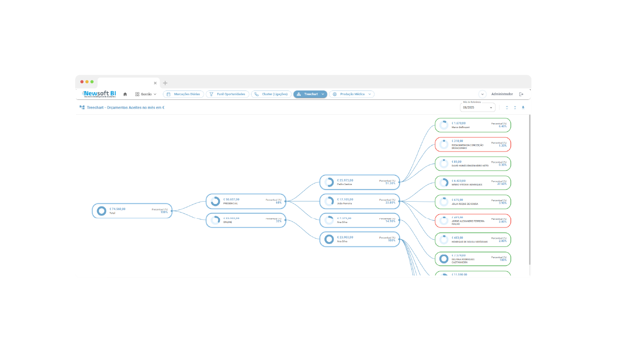Viewport: 618px width, 364px height.
Task: Click the vertical scrollbar of the chart
Action: 529,190
